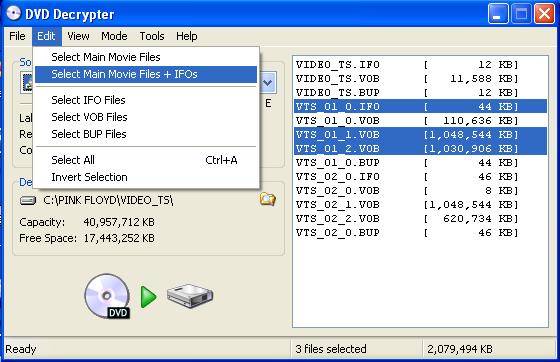Viewport: 560px width, 362px height.
Task: Select VTS_02_0.VOB file row
Action: (420, 191)
